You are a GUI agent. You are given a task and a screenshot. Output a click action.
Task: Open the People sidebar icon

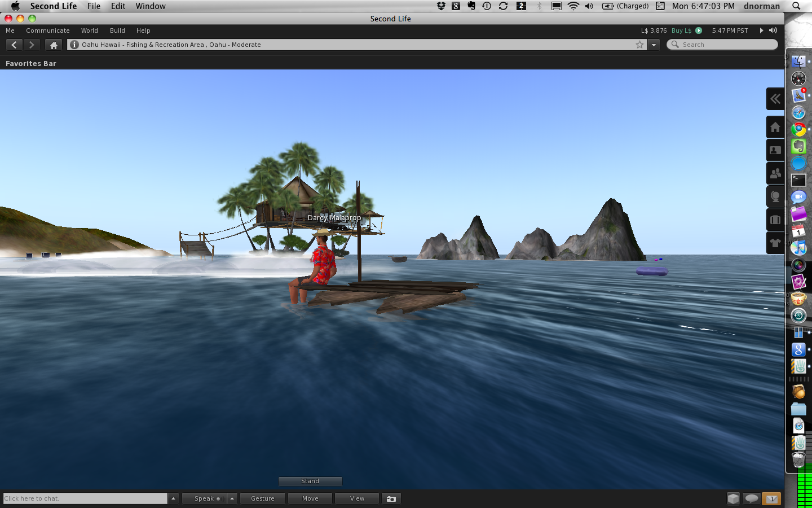tap(775, 173)
